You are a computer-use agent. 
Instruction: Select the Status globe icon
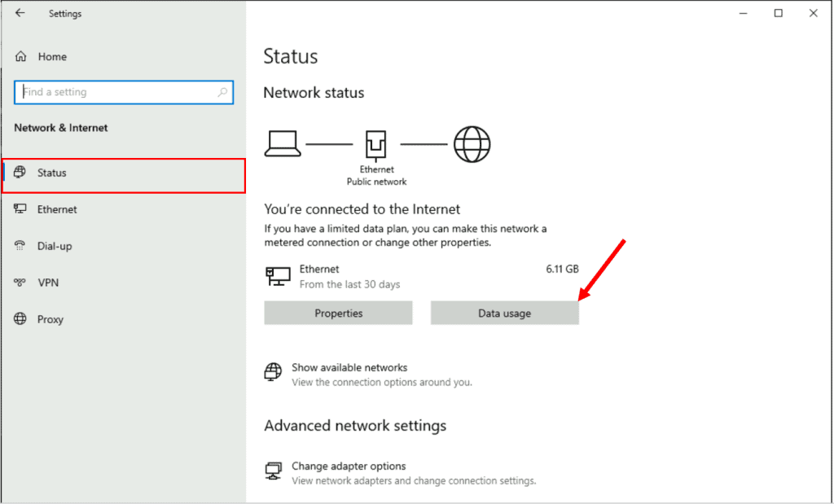tap(20, 173)
